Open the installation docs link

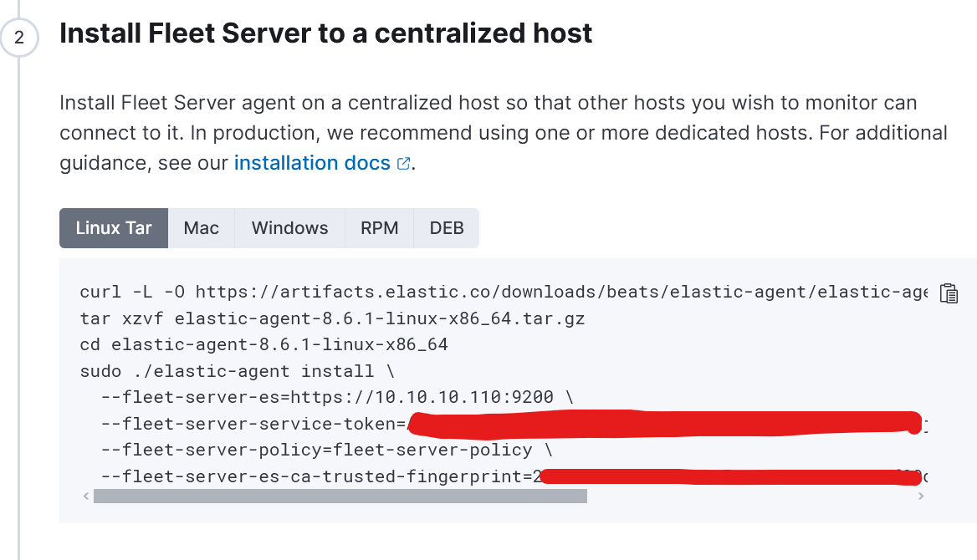coord(312,163)
